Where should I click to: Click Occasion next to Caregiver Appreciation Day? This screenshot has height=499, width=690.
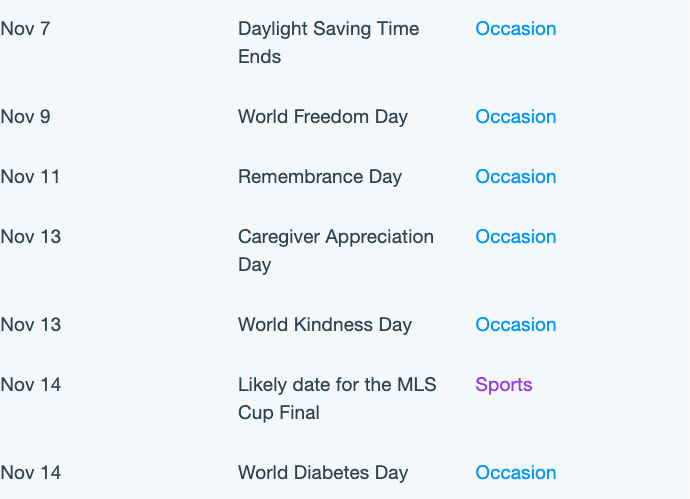point(516,237)
